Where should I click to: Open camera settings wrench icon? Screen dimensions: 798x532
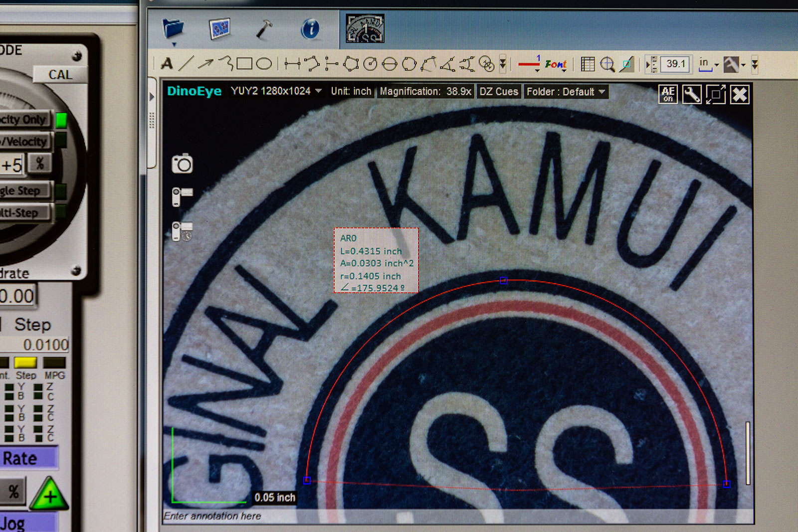click(x=692, y=94)
